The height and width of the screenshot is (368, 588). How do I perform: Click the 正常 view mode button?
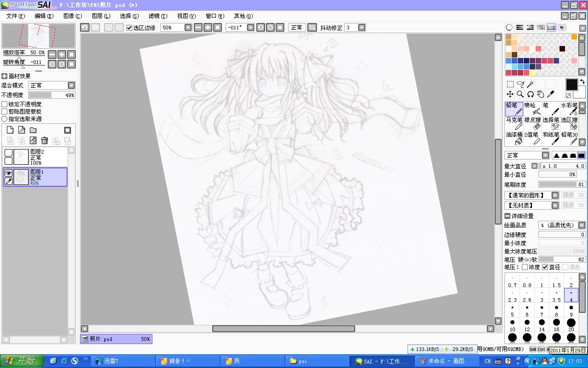point(297,28)
